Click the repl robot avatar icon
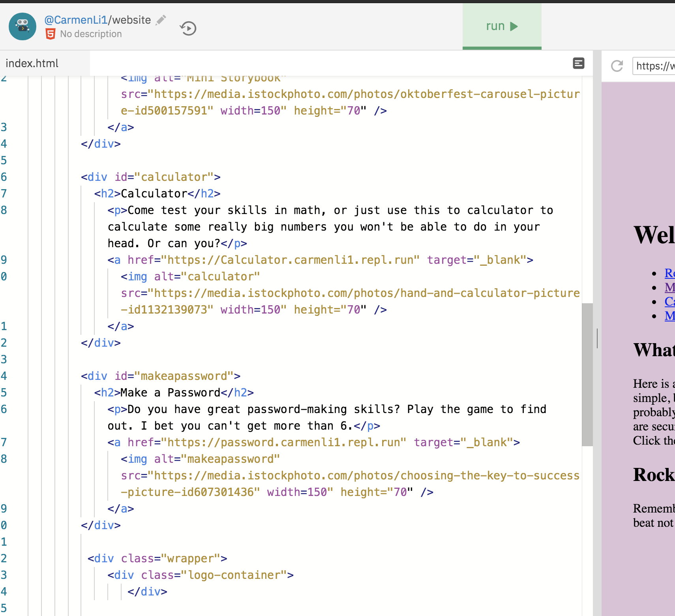The image size is (675, 616). pos(22,26)
